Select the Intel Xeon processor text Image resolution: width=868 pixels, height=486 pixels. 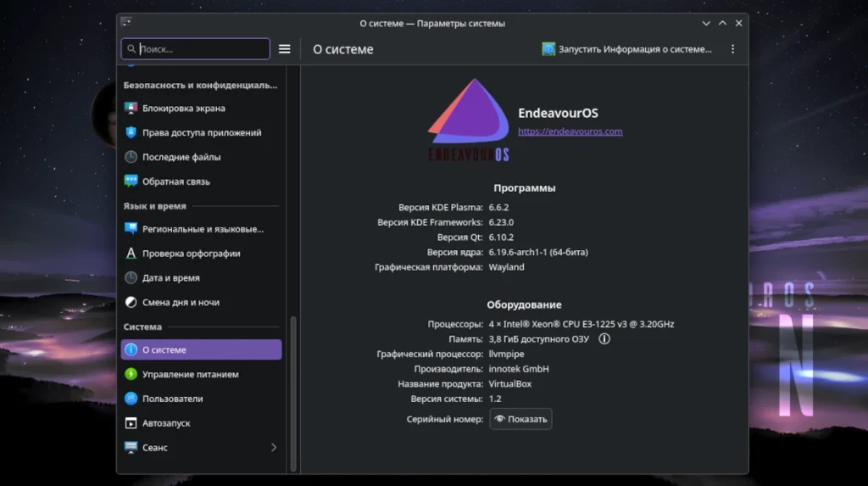(581, 324)
